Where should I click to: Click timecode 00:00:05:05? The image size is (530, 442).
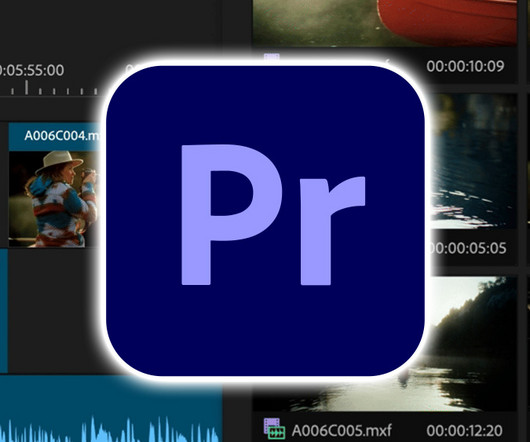click(468, 248)
